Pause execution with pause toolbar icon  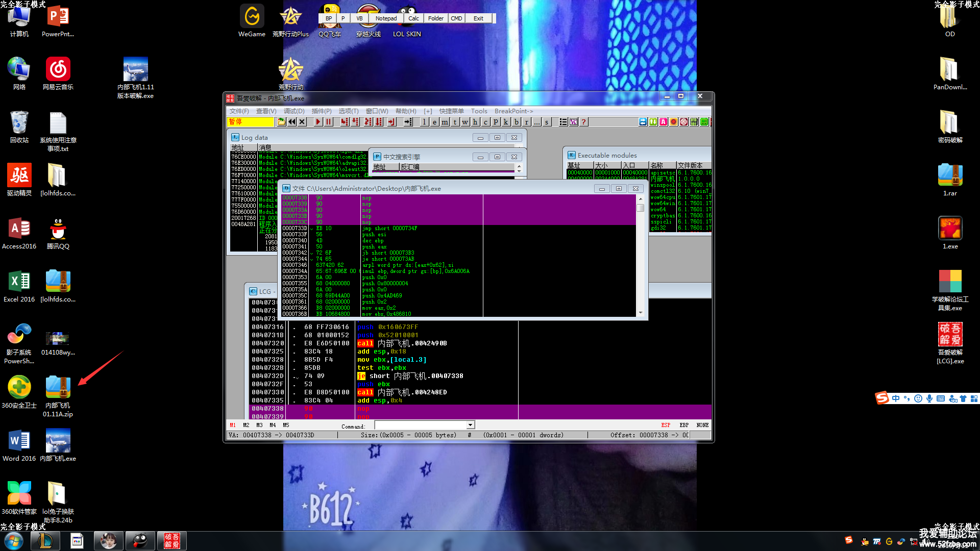329,122
